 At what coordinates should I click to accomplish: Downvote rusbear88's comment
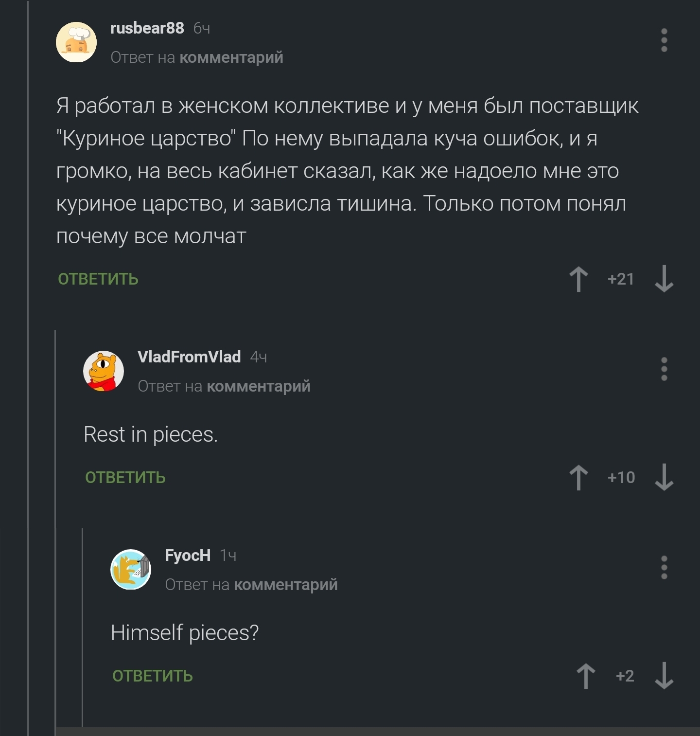click(x=664, y=279)
